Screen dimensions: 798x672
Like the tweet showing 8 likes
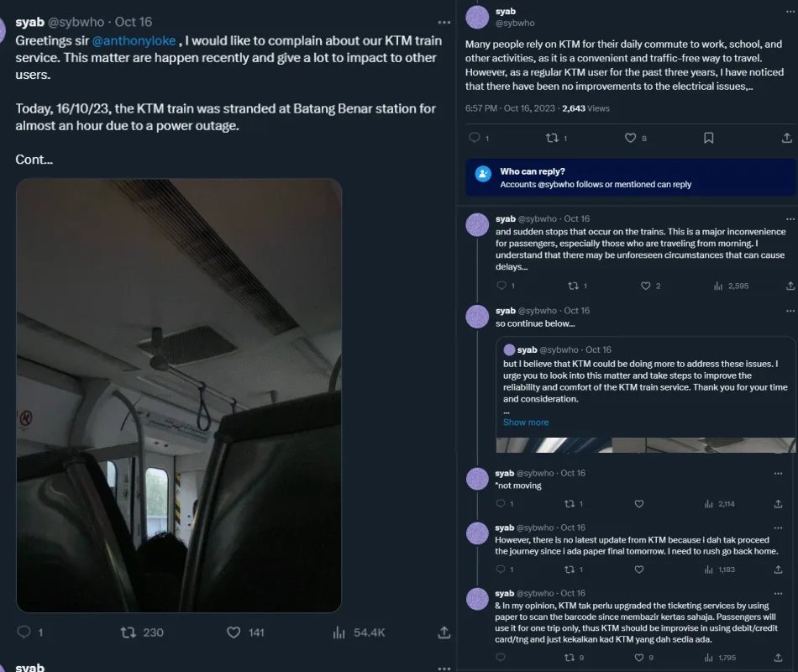click(630, 138)
